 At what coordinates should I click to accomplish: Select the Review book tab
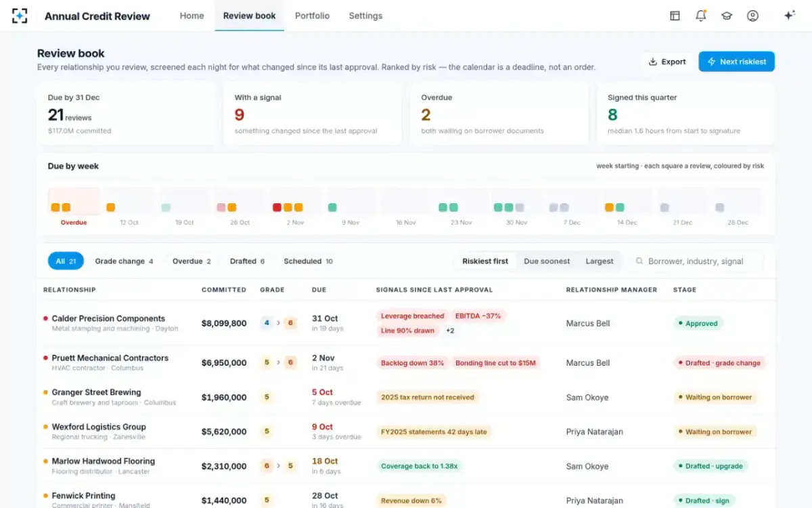pyautogui.click(x=250, y=16)
